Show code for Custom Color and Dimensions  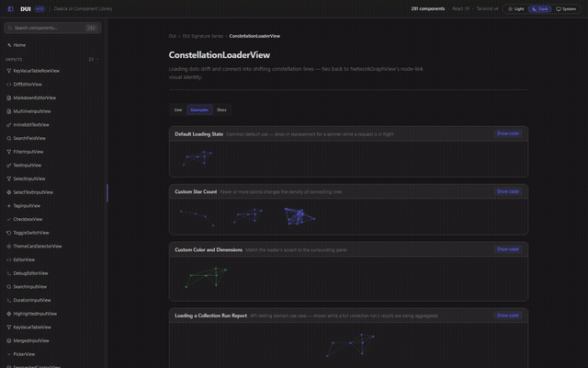point(508,249)
